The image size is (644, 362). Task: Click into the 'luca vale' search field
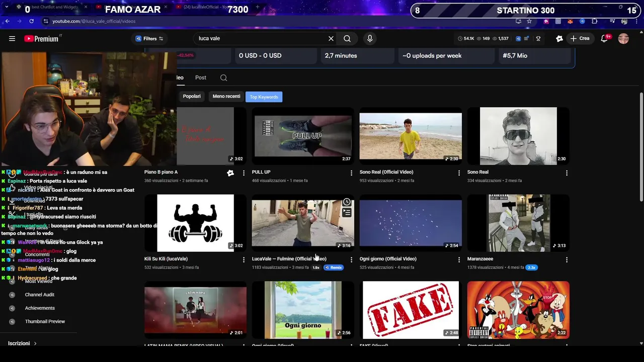tap(262, 38)
